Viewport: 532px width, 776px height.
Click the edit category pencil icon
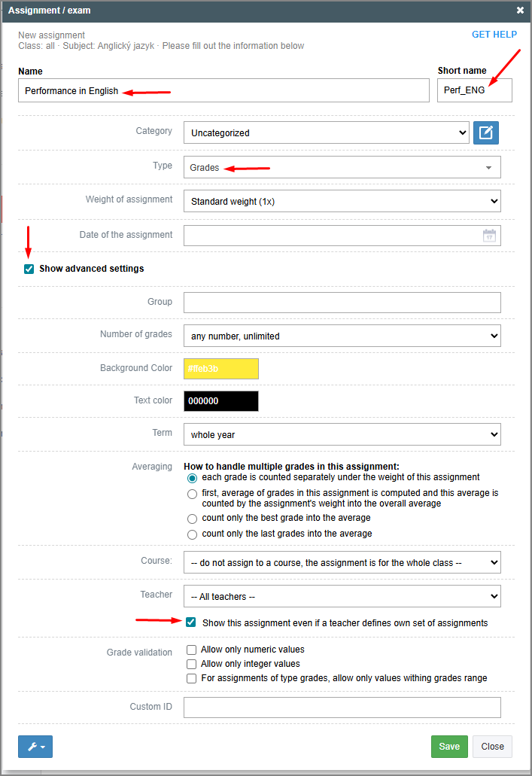486,132
